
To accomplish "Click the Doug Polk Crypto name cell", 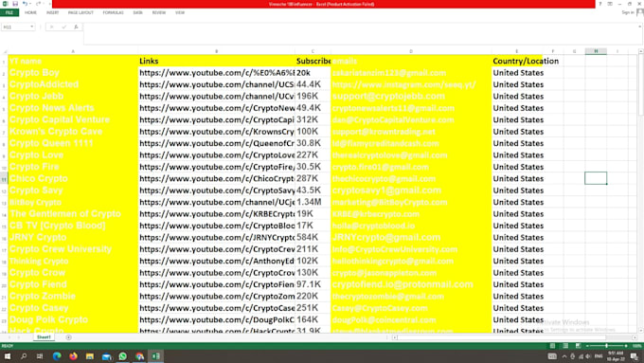I will click(x=73, y=319).
